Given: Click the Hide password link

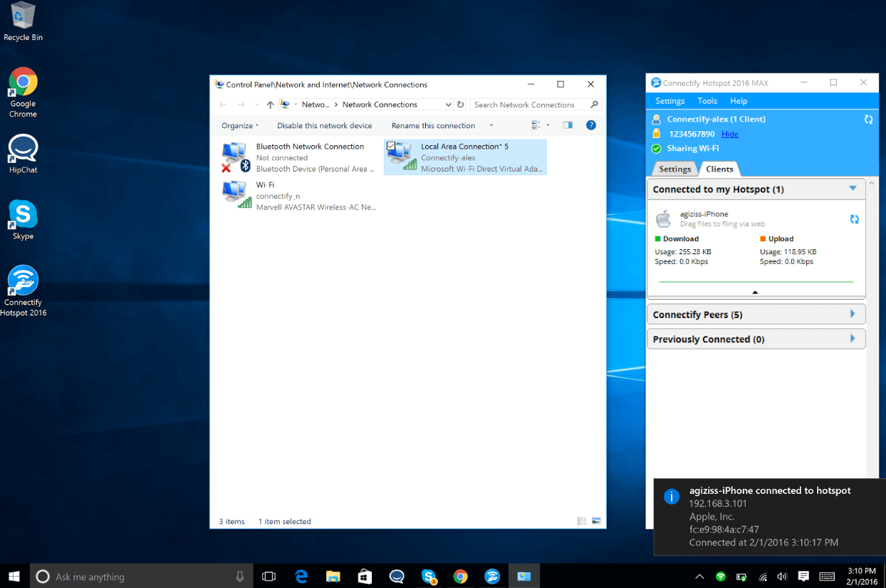Looking at the screenshot, I should pos(730,134).
